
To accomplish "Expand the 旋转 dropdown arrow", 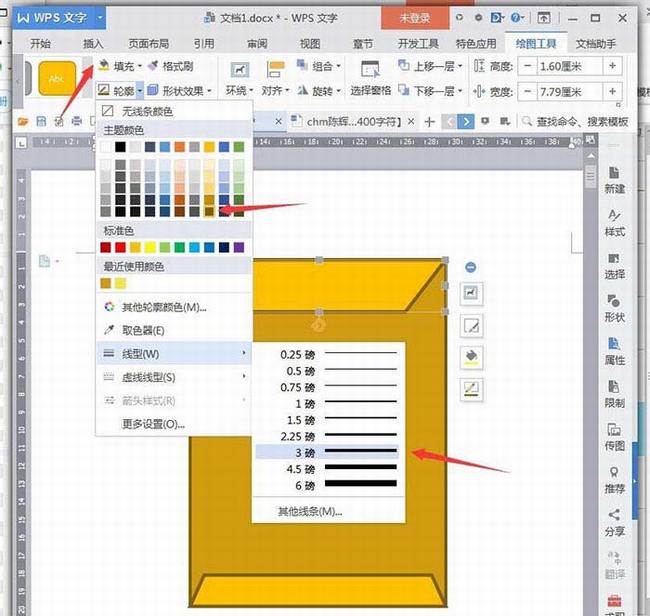I will (339, 90).
